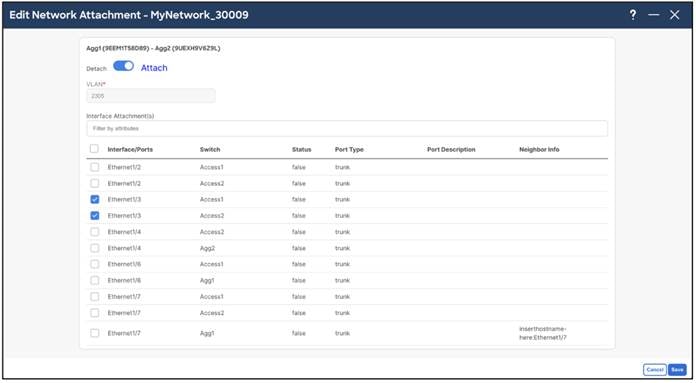Click the Cancel button
Image resolution: width=696 pixels, height=383 pixels.
(x=655, y=369)
